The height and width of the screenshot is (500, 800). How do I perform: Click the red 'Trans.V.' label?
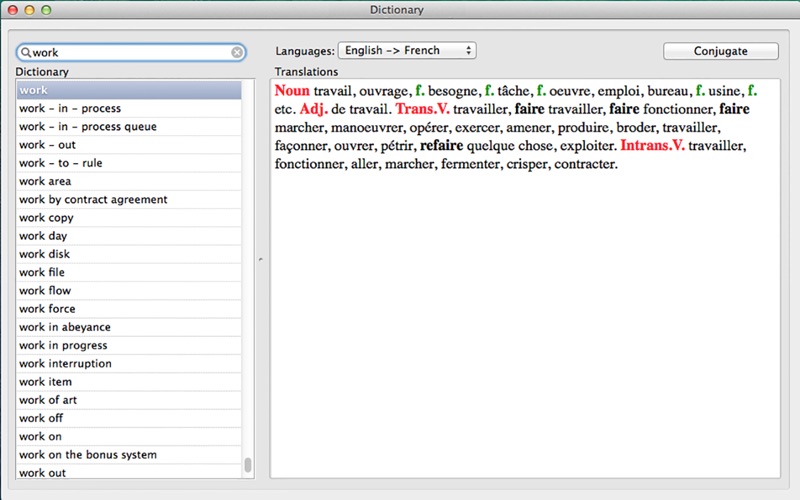[x=422, y=109]
